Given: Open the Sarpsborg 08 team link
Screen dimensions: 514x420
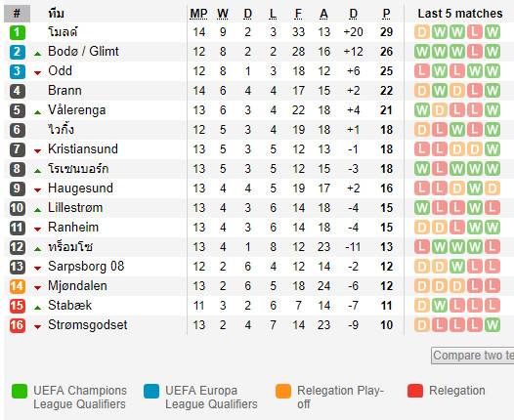Looking at the screenshot, I should pos(86,267).
